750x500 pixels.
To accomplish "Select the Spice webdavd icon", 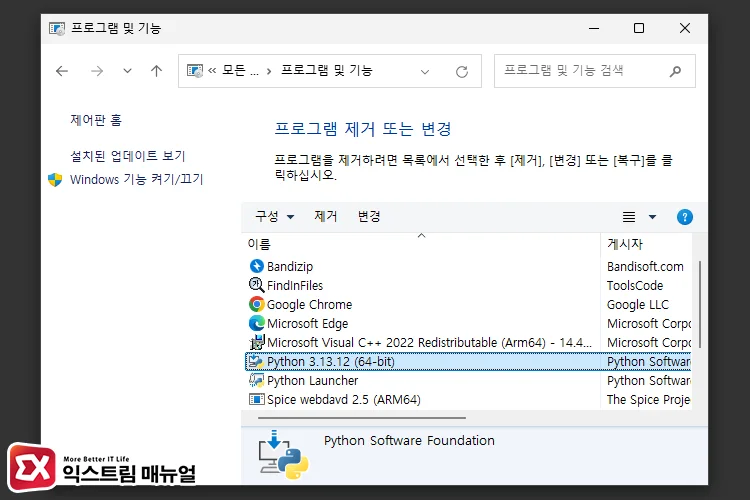I will tap(257, 399).
